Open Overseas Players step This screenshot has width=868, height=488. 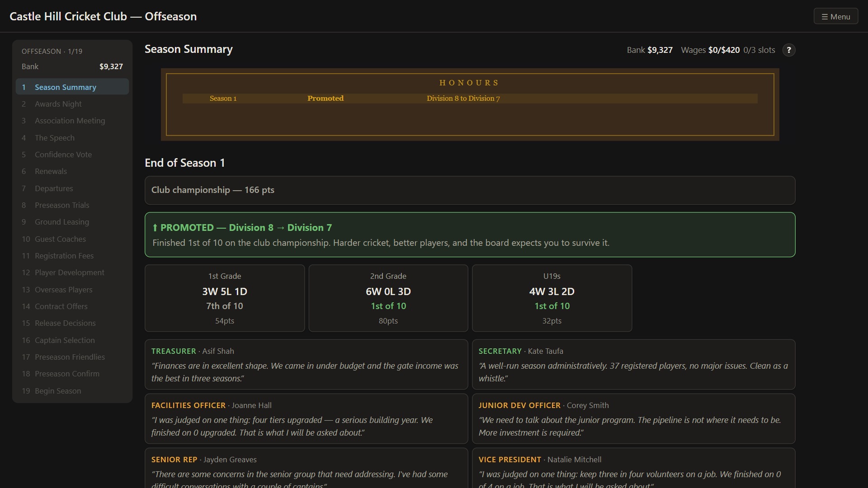point(72,290)
